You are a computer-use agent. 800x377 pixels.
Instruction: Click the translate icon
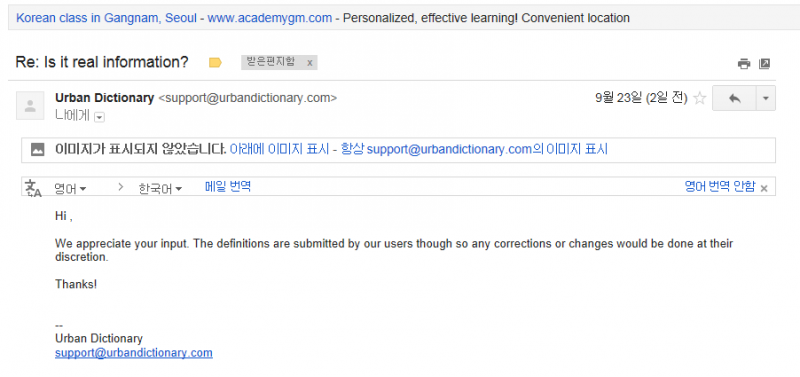coord(33,188)
